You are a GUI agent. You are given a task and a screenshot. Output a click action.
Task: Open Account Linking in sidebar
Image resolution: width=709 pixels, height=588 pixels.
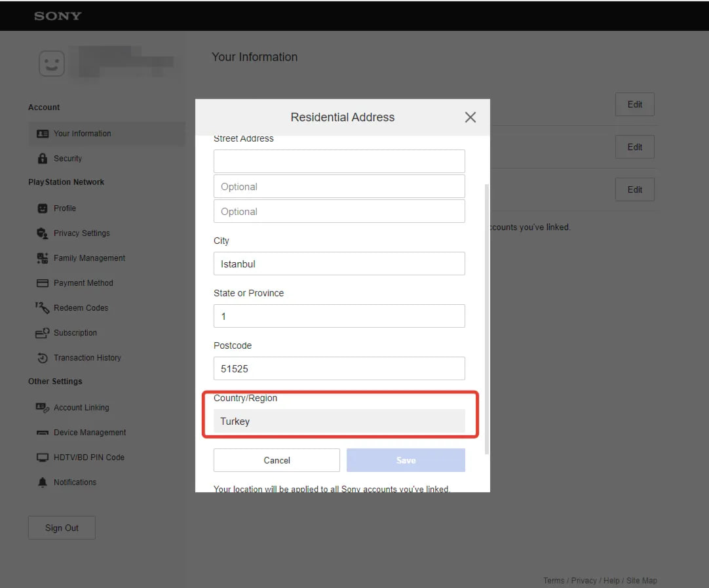coord(81,408)
